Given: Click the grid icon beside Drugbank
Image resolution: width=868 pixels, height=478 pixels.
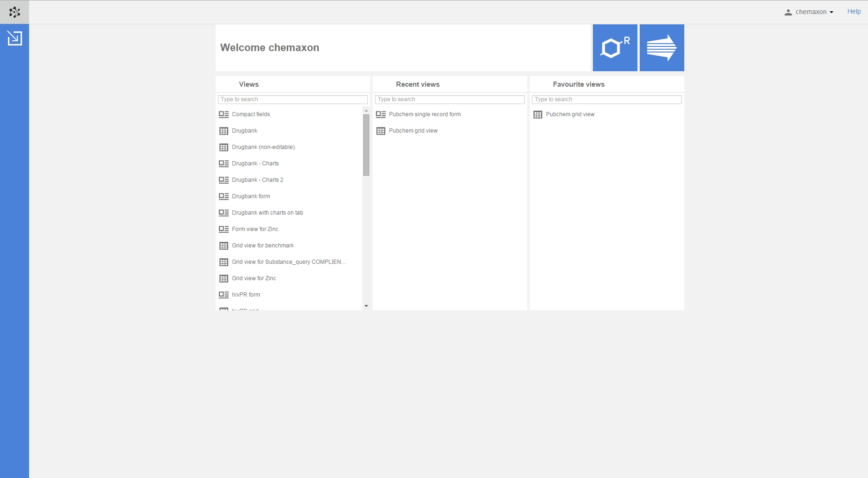Looking at the screenshot, I should [224, 131].
